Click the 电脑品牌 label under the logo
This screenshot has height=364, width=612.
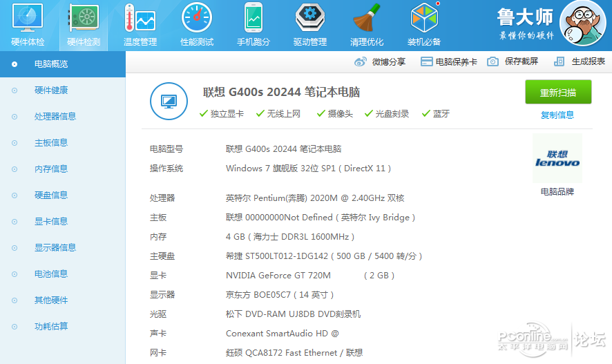[x=557, y=191]
